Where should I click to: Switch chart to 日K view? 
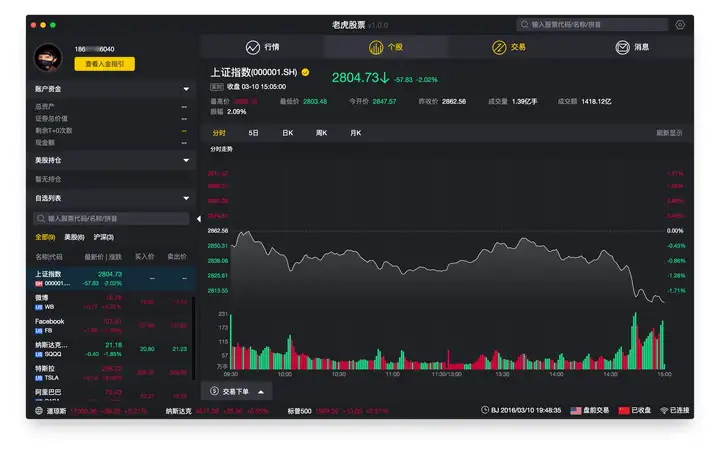[287, 133]
